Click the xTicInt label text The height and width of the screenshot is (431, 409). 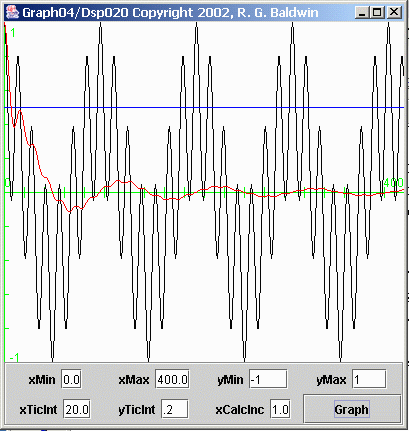(x=39, y=409)
